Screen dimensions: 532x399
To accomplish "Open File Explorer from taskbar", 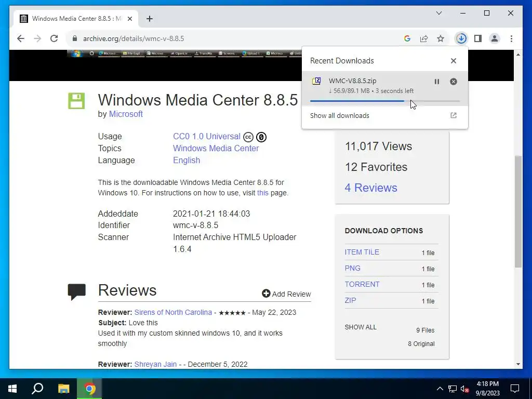I will coord(63,389).
